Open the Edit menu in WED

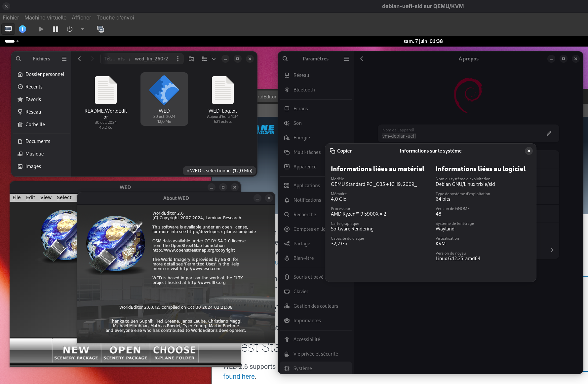tap(30, 197)
